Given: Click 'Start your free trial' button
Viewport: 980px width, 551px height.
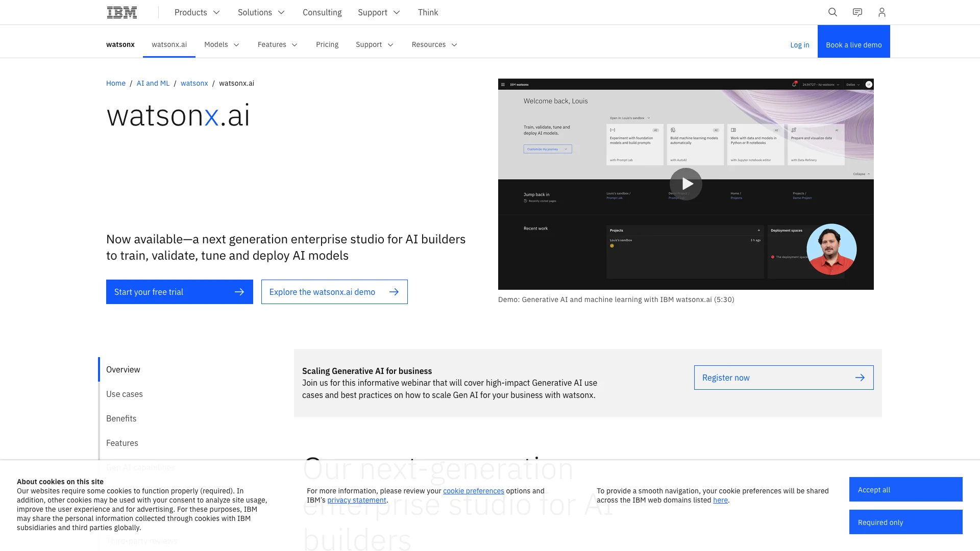Looking at the screenshot, I should 179,291.
